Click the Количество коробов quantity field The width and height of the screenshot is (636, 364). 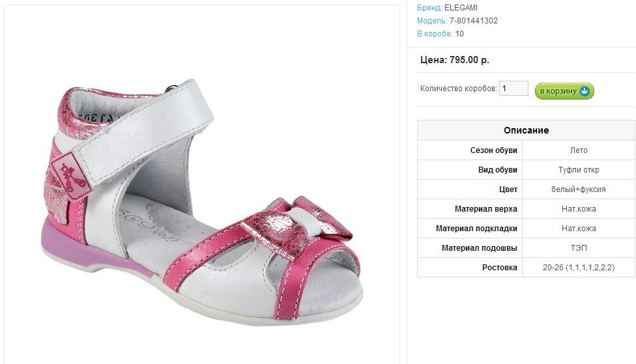pos(513,89)
